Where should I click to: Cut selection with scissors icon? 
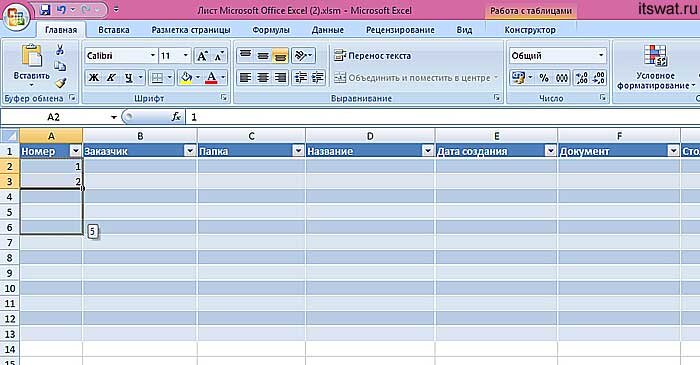click(x=60, y=50)
